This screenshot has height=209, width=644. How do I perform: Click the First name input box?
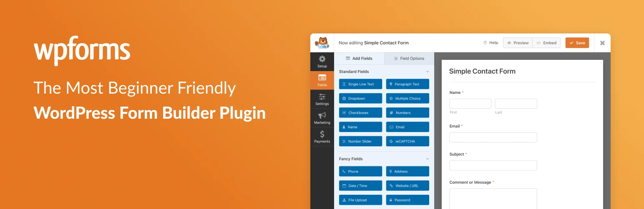pyautogui.click(x=470, y=104)
